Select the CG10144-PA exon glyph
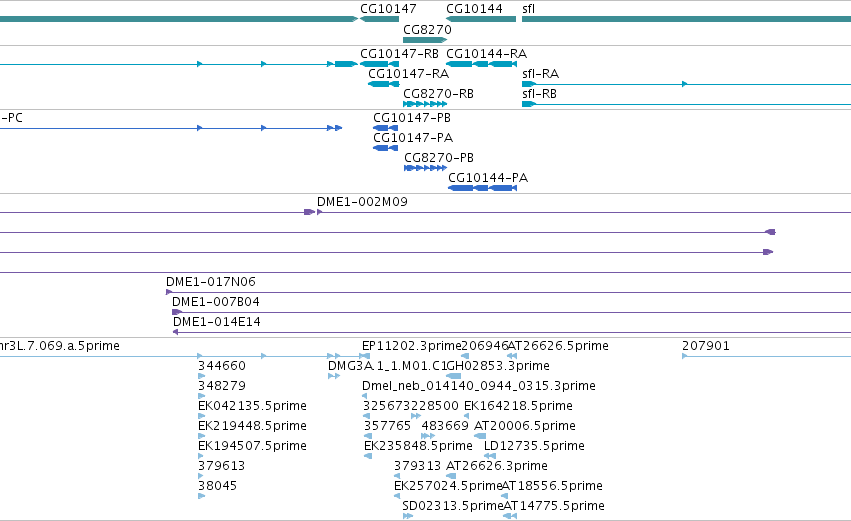The image size is (851, 521). coord(482,188)
